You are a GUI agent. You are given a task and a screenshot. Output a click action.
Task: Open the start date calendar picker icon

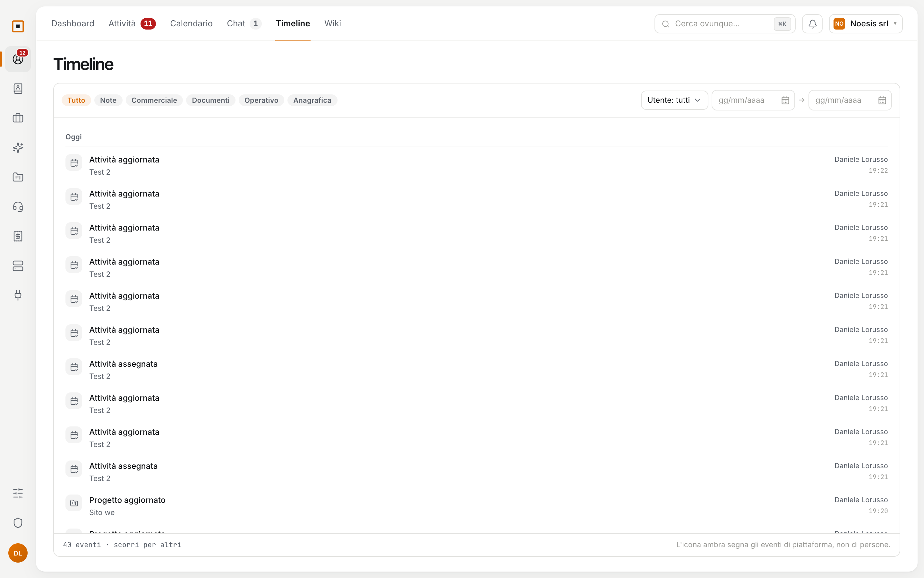(785, 100)
